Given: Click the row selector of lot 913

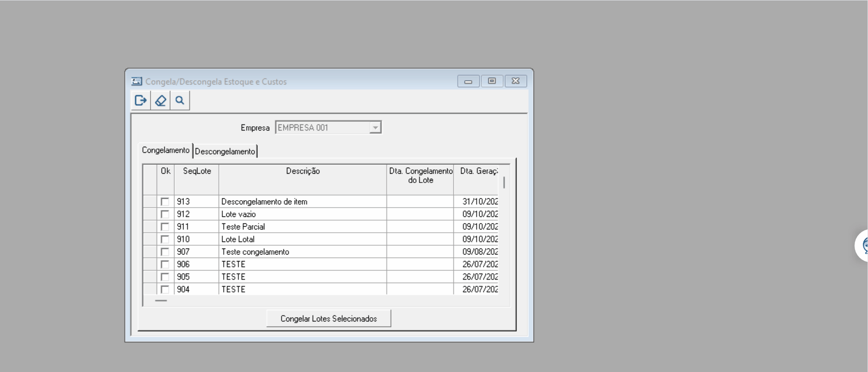Looking at the screenshot, I should [x=150, y=202].
